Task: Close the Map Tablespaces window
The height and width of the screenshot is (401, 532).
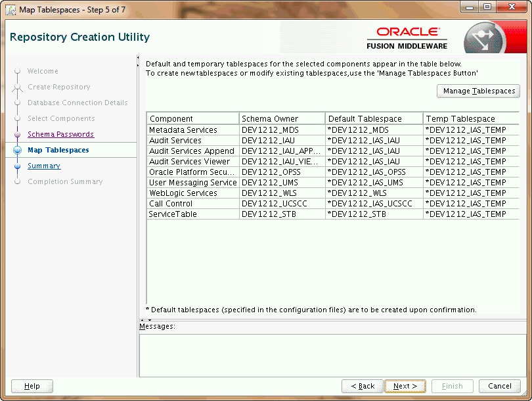Action: (512, 7)
